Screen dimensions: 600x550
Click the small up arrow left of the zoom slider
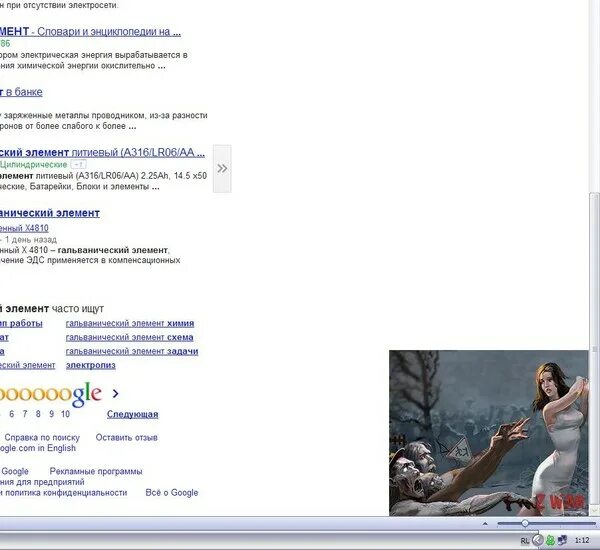coord(485,523)
